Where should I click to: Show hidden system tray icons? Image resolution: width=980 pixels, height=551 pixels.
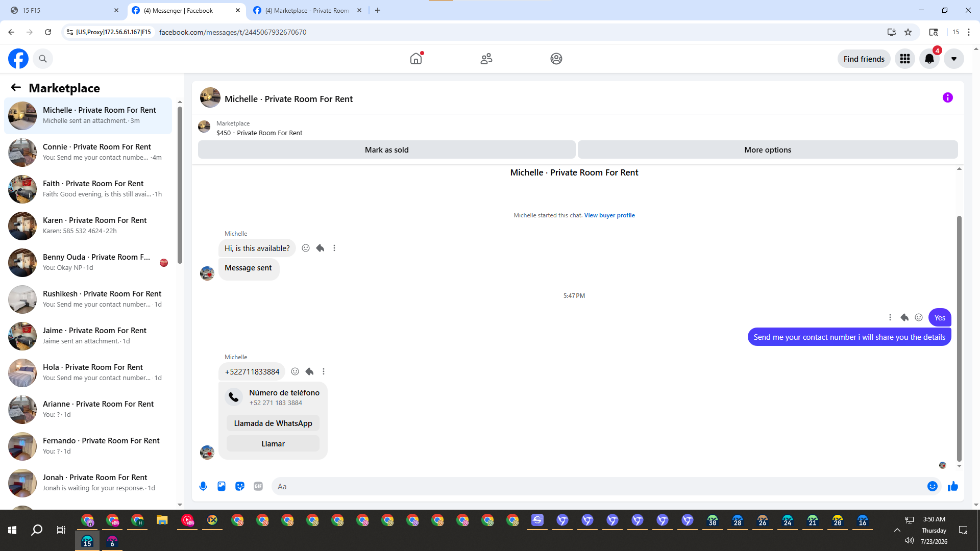coord(897,530)
